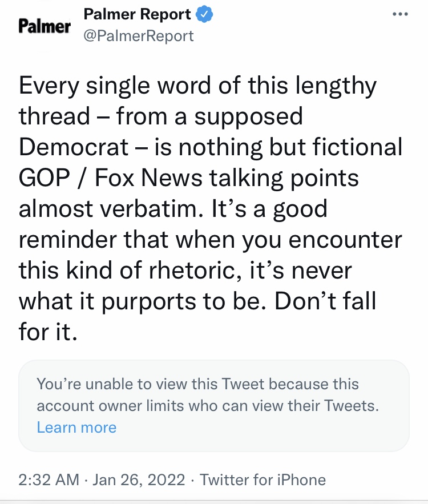Click the phrase 'almost verbatim' in tweet

coord(111,208)
